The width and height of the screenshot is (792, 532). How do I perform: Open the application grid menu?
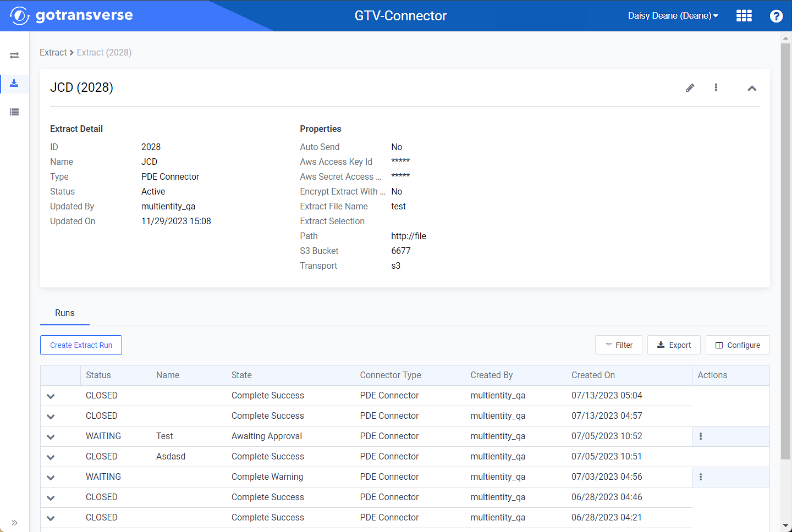pyautogui.click(x=744, y=16)
